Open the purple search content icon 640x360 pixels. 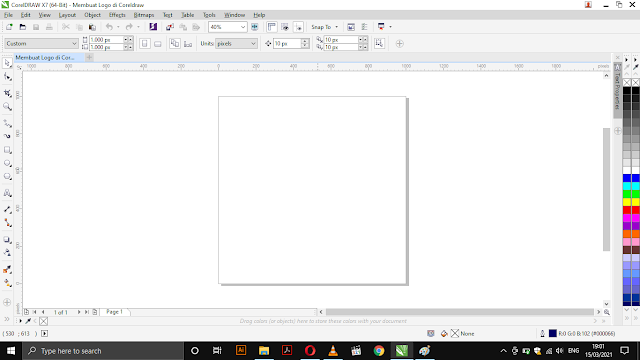[153, 27]
